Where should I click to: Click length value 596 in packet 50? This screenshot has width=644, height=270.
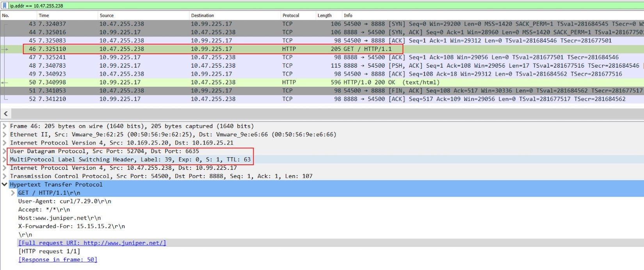336,82
